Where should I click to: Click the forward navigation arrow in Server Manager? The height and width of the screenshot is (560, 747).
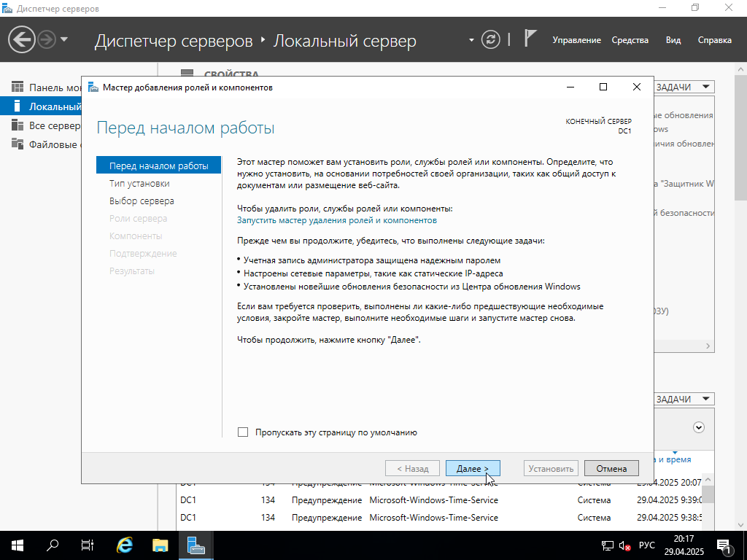[x=47, y=39]
